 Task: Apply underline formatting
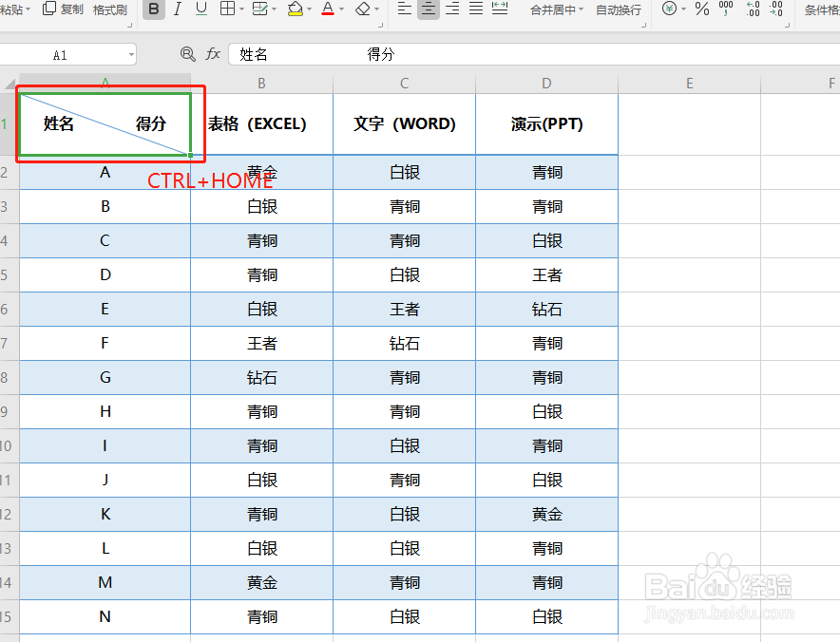(x=200, y=10)
